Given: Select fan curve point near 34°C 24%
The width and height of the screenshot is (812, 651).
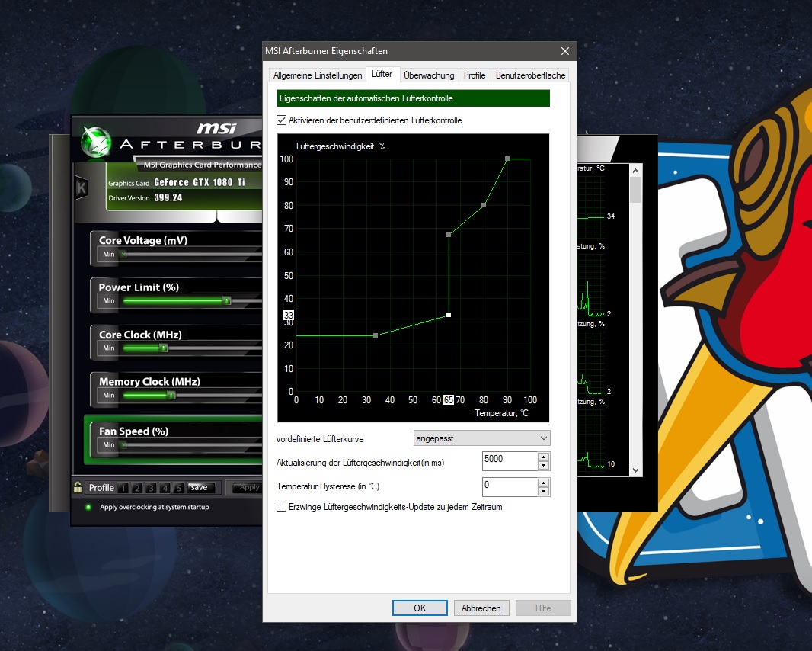Looking at the screenshot, I should tap(376, 335).
